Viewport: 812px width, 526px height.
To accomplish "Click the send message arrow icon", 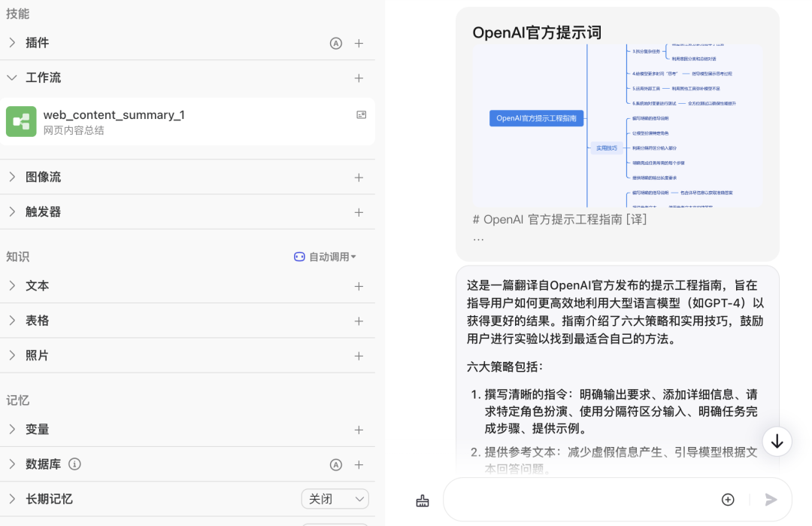I will pyautogui.click(x=771, y=499).
